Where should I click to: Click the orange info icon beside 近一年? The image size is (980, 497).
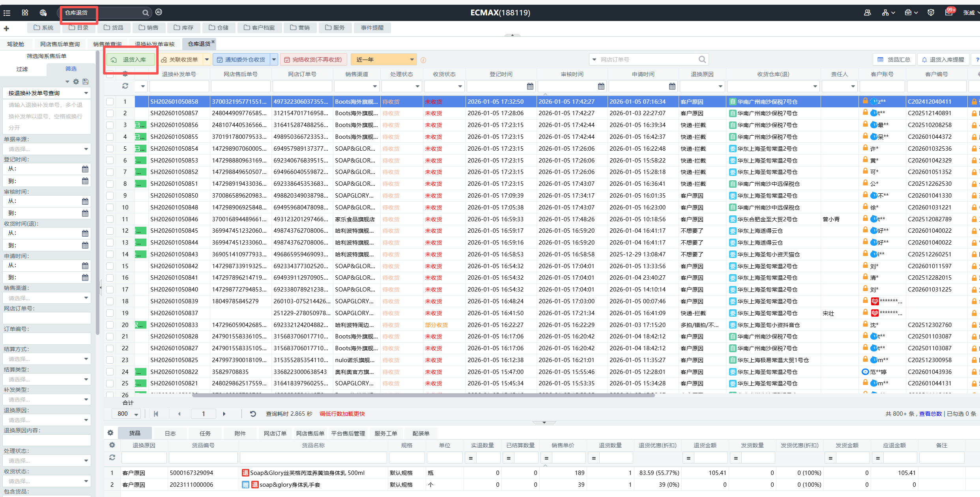[423, 60]
